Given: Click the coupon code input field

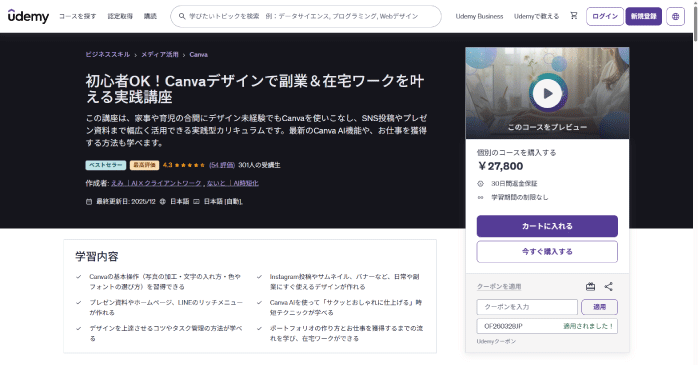Looking at the screenshot, I should click(527, 307).
